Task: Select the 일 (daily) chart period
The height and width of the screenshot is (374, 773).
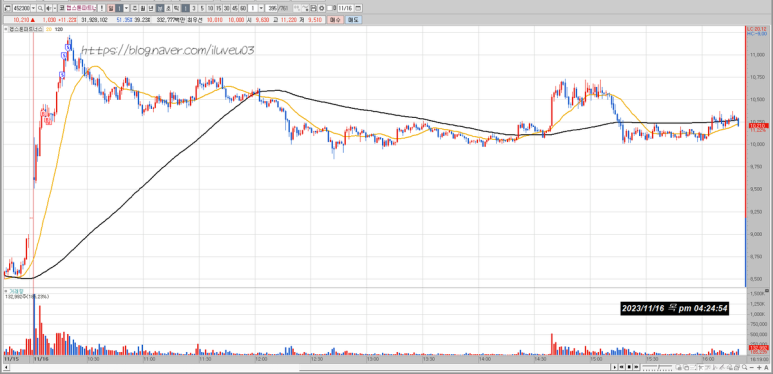Action: pos(111,8)
